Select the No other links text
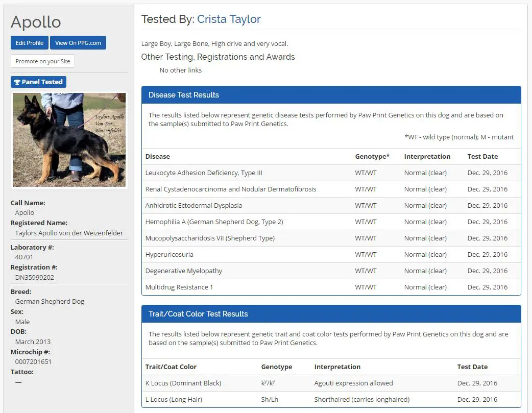Screen dimensions: 532x413 pos(181,70)
